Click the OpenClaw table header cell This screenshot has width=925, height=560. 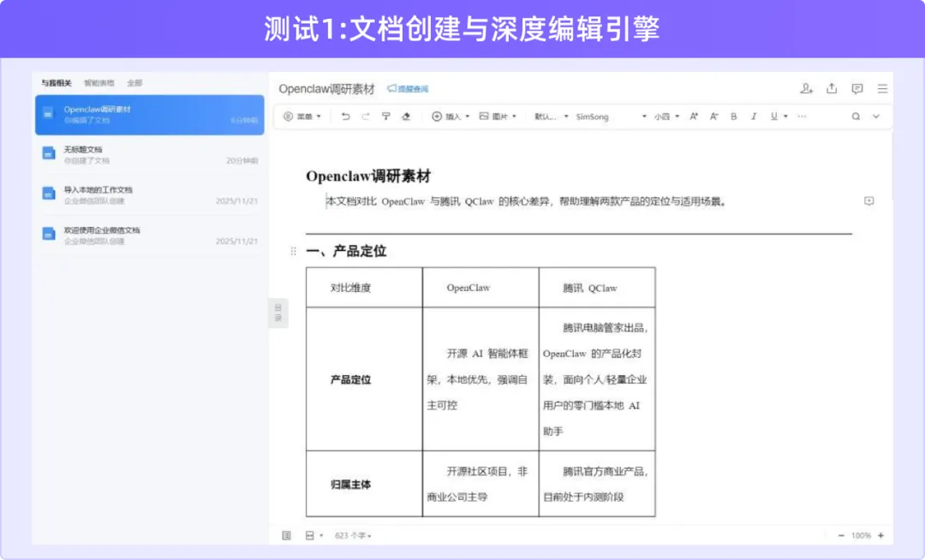(x=480, y=288)
